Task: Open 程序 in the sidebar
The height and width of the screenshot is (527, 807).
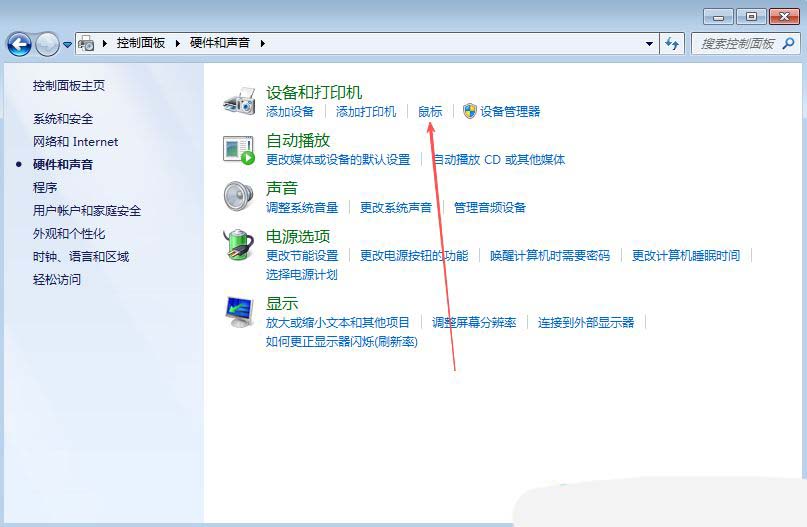Action: [45, 188]
